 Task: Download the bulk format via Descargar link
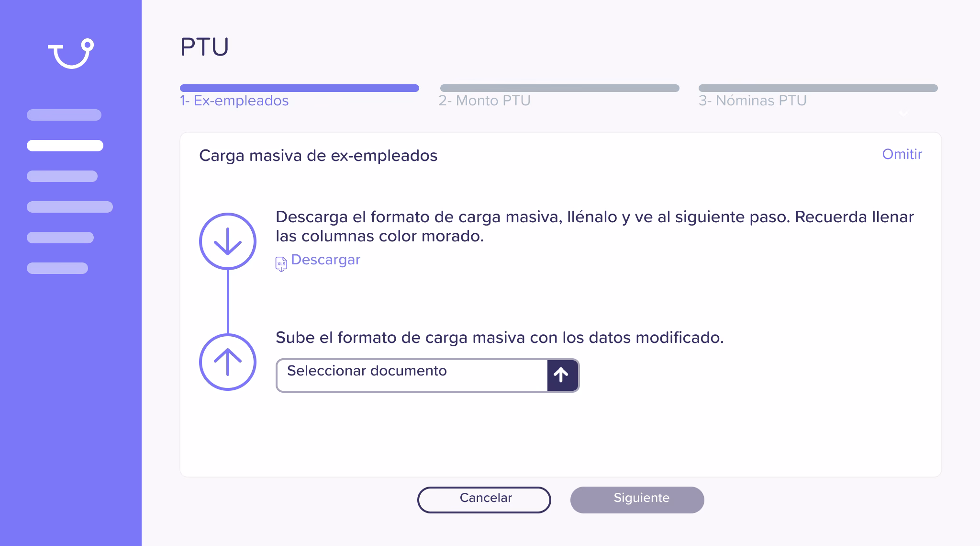[325, 260]
